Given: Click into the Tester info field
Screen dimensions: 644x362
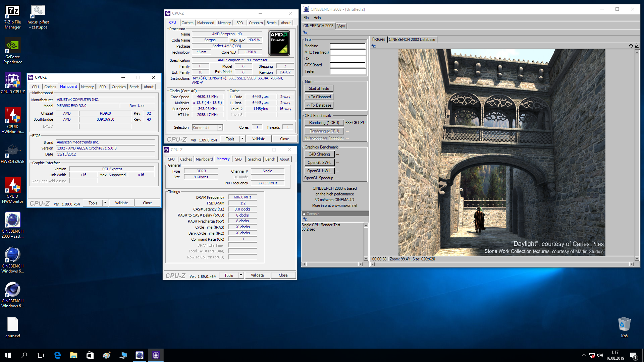Looking at the screenshot, I should (347, 71).
